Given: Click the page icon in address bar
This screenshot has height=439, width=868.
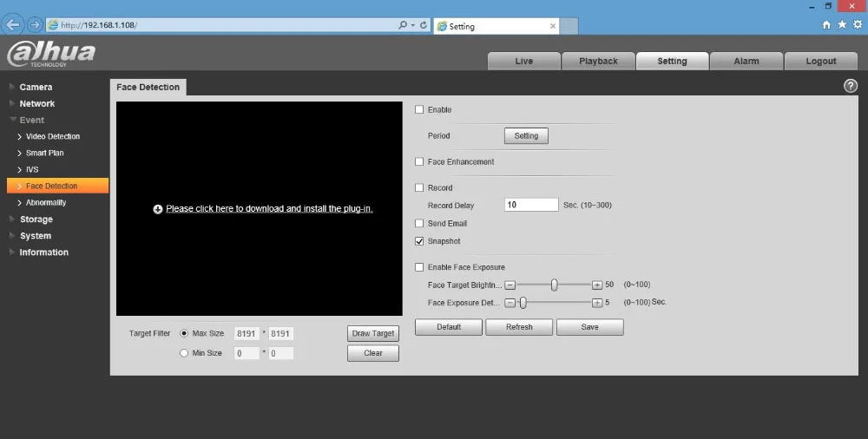Looking at the screenshot, I should point(53,25).
